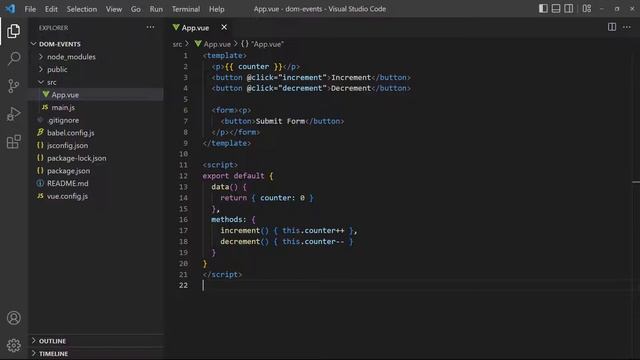Open the Explorer view in activity bar
Screen dimensions: 640x360
click(x=13, y=31)
